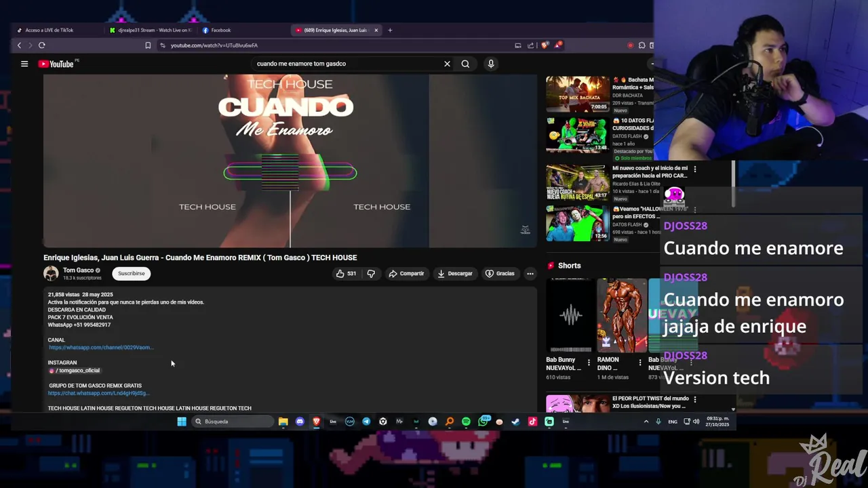Open the RAMON DINO short thumbnail
The width and height of the screenshot is (868, 488).
621,315
